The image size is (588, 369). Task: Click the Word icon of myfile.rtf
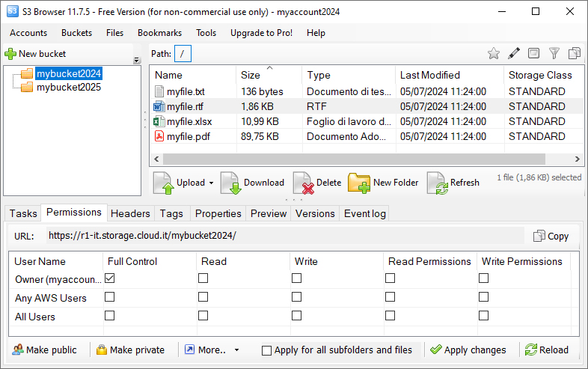tap(159, 106)
